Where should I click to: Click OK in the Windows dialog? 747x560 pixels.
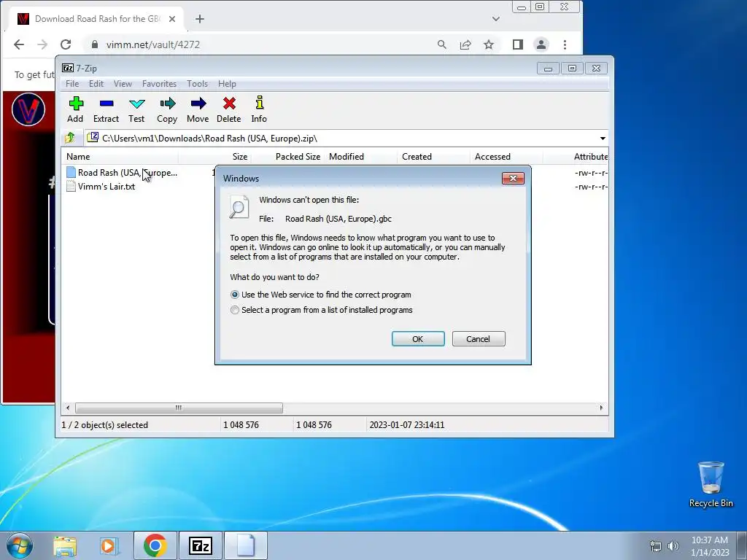coord(418,339)
